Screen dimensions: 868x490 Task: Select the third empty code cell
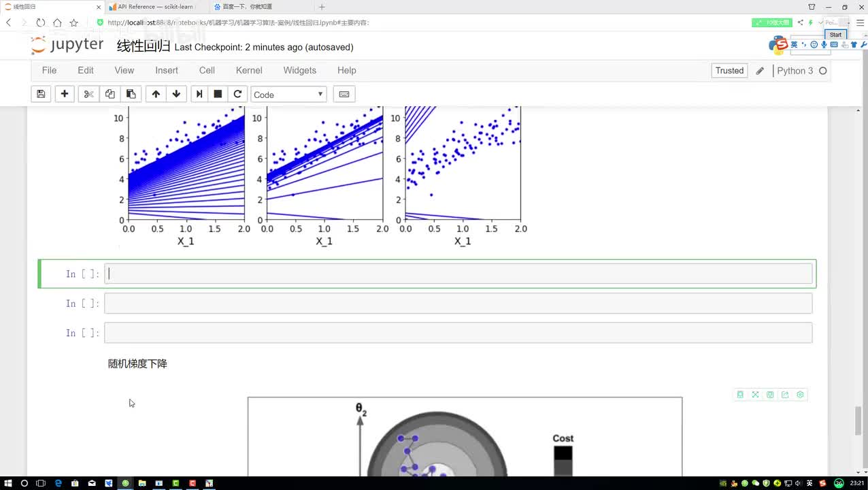[x=458, y=333]
